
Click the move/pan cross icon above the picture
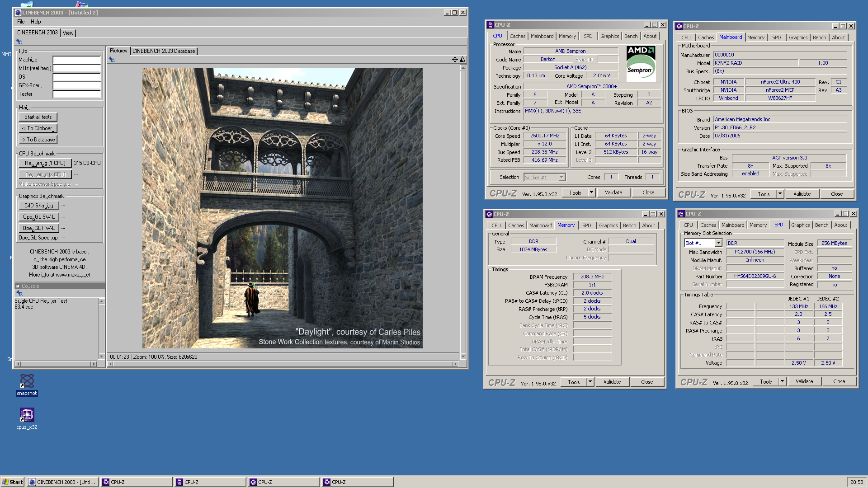(455, 60)
